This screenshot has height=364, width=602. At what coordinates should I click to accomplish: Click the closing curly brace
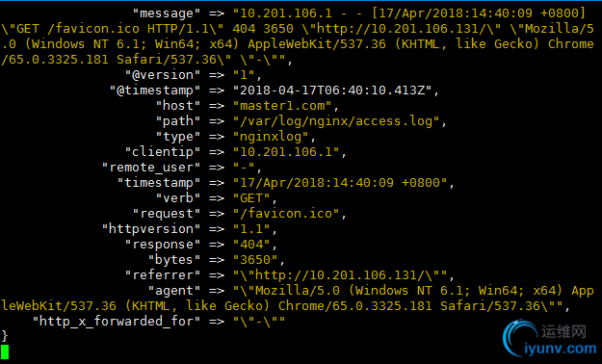click(x=5, y=336)
